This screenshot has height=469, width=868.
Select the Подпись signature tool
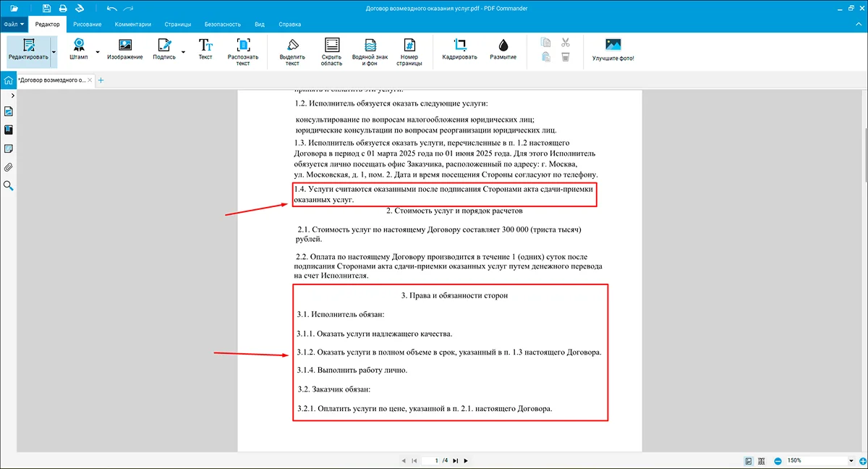pos(164,50)
